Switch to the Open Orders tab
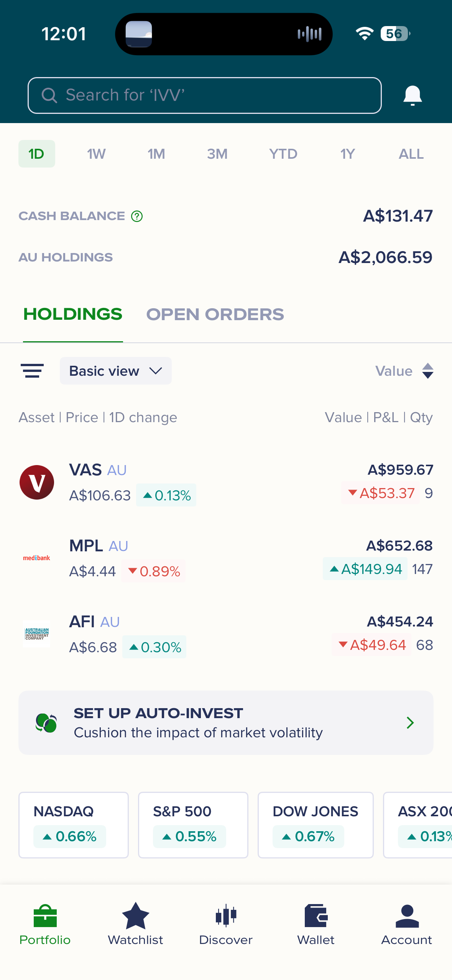Image resolution: width=452 pixels, height=980 pixels. 215,314
